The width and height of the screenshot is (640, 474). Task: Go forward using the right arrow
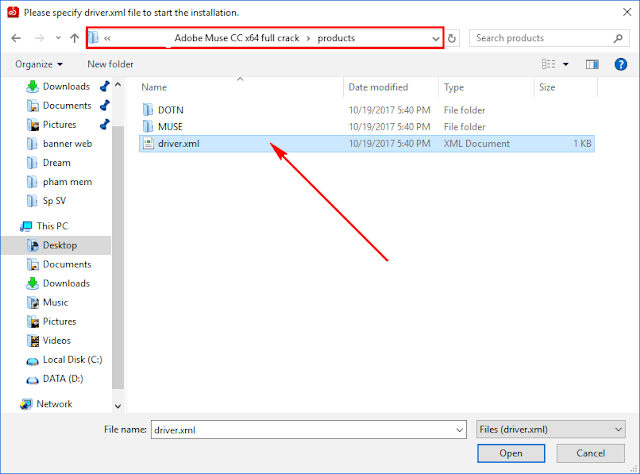[39, 38]
